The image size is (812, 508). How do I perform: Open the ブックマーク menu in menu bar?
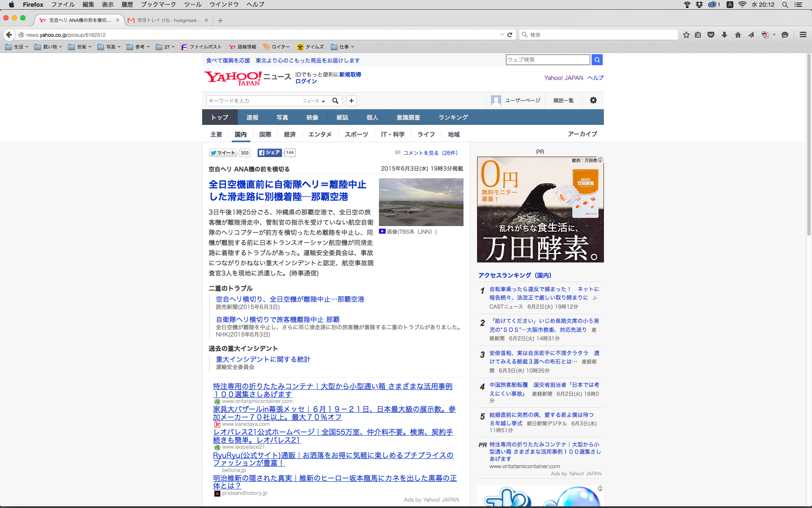click(x=158, y=5)
